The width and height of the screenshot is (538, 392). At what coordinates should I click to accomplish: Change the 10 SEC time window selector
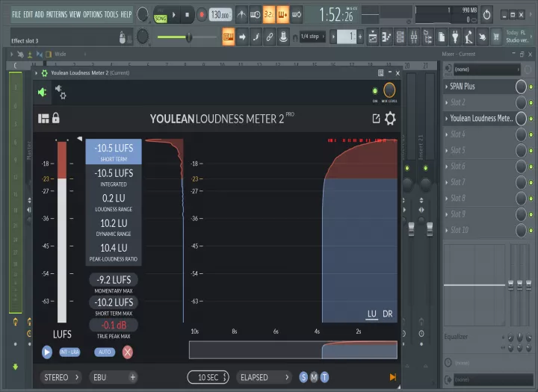(x=208, y=377)
